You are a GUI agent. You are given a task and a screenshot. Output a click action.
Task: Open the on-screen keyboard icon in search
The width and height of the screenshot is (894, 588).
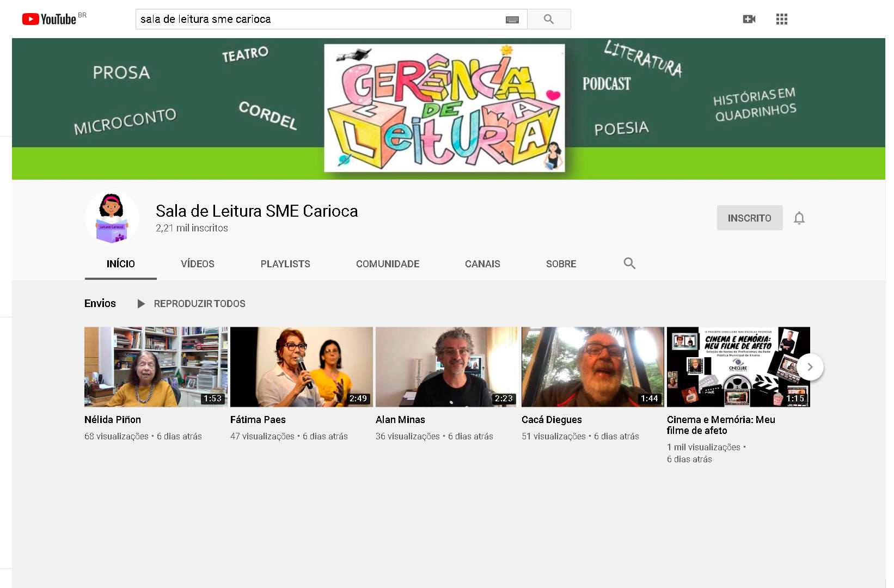point(512,20)
